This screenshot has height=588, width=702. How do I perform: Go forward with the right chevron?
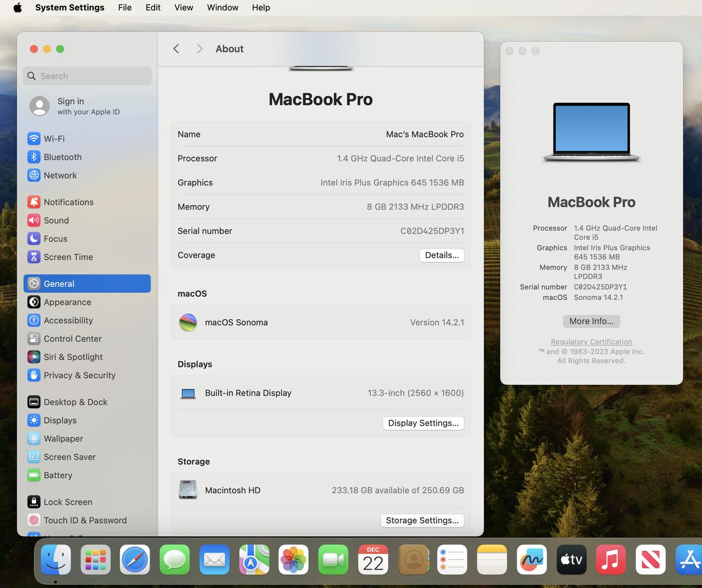(x=200, y=49)
